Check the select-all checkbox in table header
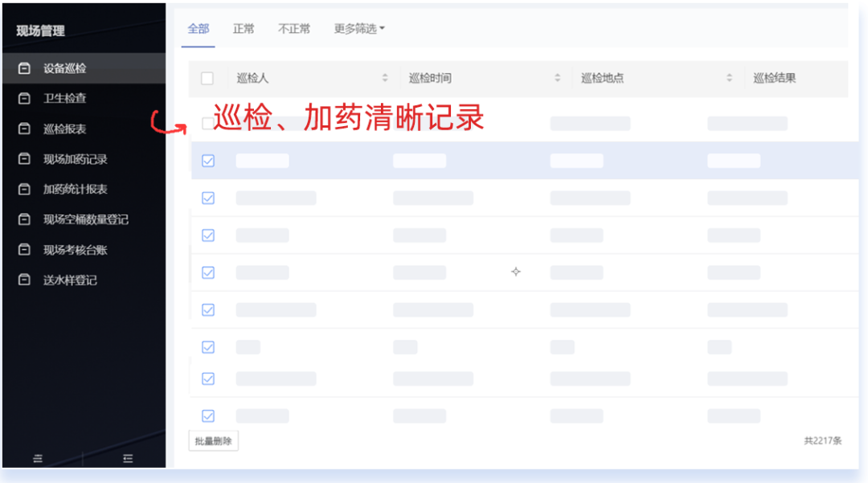This screenshot has width=868, height=483. tap(207, 78)
